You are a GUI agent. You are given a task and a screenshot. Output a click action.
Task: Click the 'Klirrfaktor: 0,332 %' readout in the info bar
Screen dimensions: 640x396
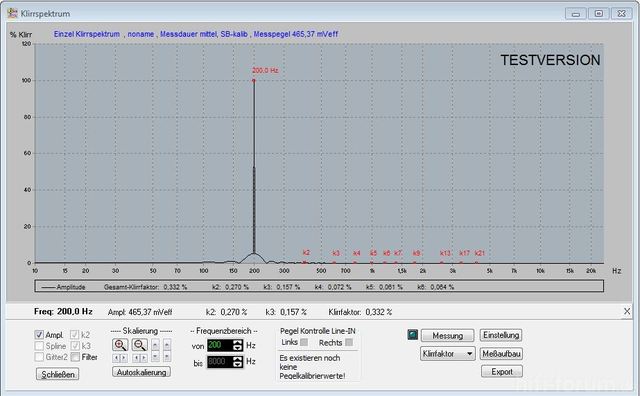click(x=360, y=312)
